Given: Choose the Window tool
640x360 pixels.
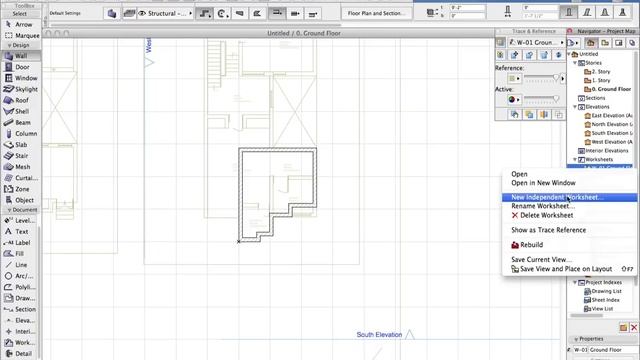Looking at the screenshot, I should (20, 78).
